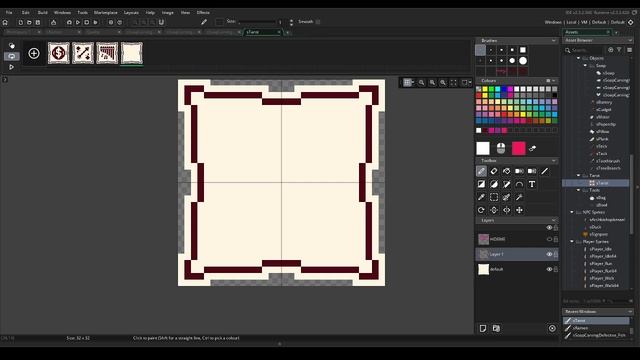This screenshot has width=640, height=360.
Task: Click the fit-to-window icon above canvas
Action: point(453,83)
